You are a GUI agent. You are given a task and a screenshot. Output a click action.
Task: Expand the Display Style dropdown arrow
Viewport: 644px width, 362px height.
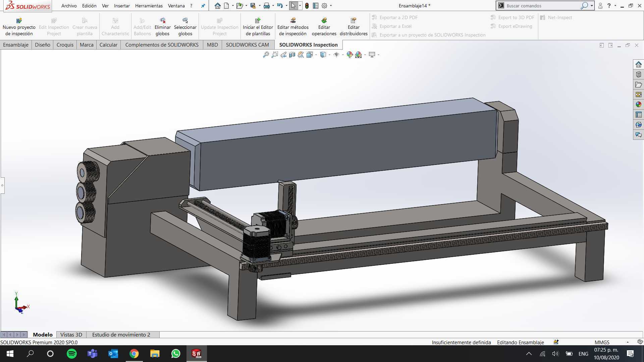pyautogui.click(x=329, y=55)
